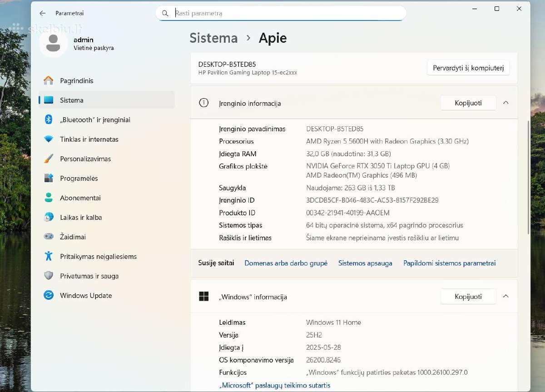Click install date 2025-05-28
Viewport: 545px width, 392px height.
coord(323,347)
